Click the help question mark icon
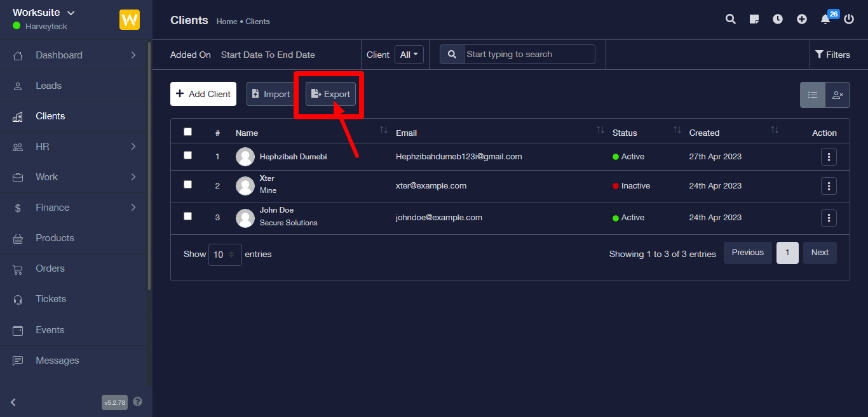Viewport: 868px width, 417px height. coord(138,402)
